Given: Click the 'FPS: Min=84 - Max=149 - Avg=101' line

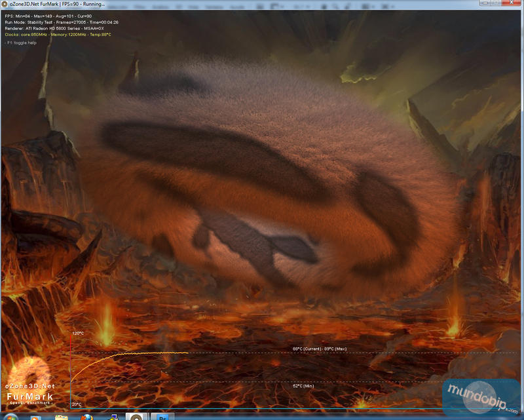Looking at the screenshot, I should [x=48, y=16].
